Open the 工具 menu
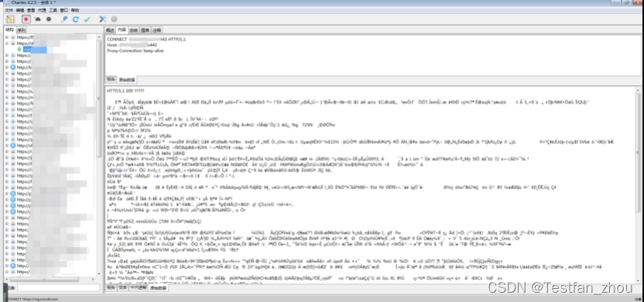The width and height of the screenshot is (644, 302). (x=53, y=10)
